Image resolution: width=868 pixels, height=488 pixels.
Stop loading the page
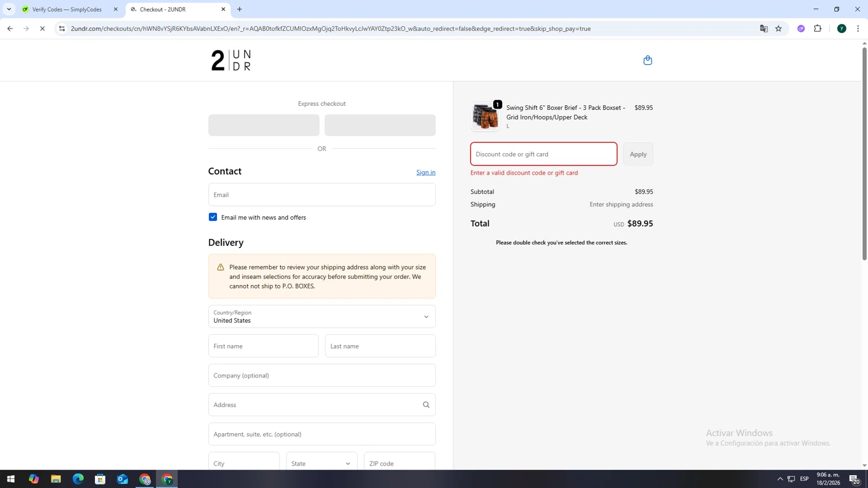pos(42,28)
